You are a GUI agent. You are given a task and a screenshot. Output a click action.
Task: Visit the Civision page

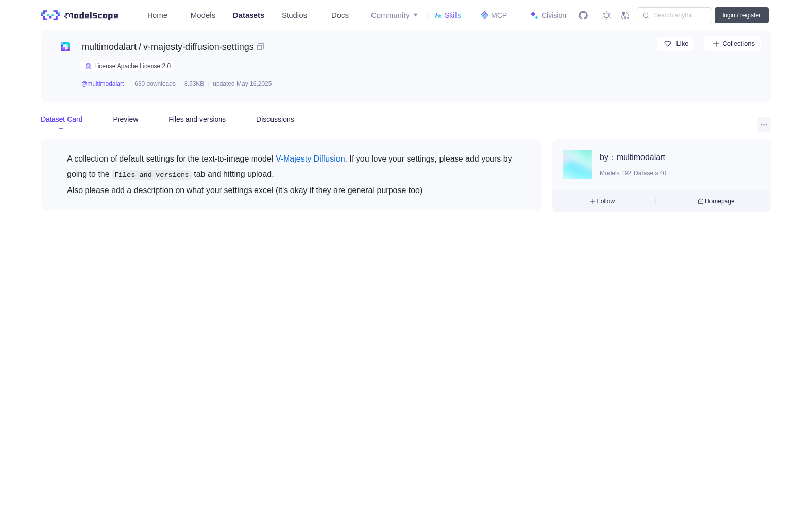point(548,15)
